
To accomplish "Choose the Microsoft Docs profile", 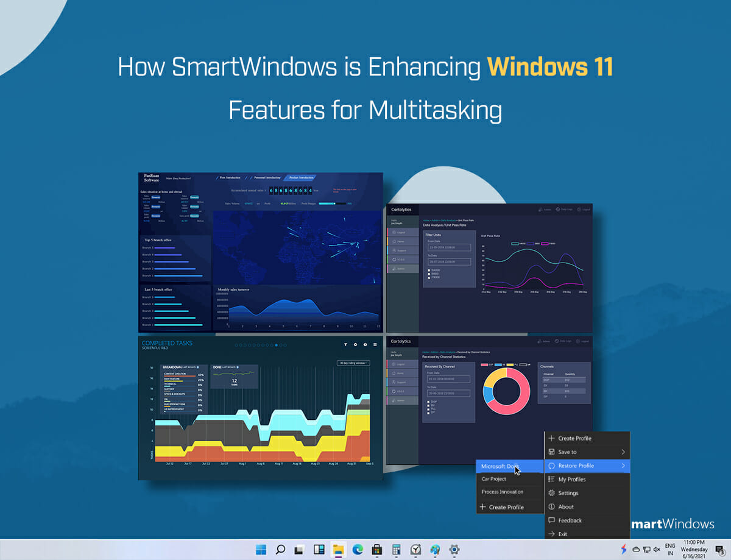I will [500, 467].
